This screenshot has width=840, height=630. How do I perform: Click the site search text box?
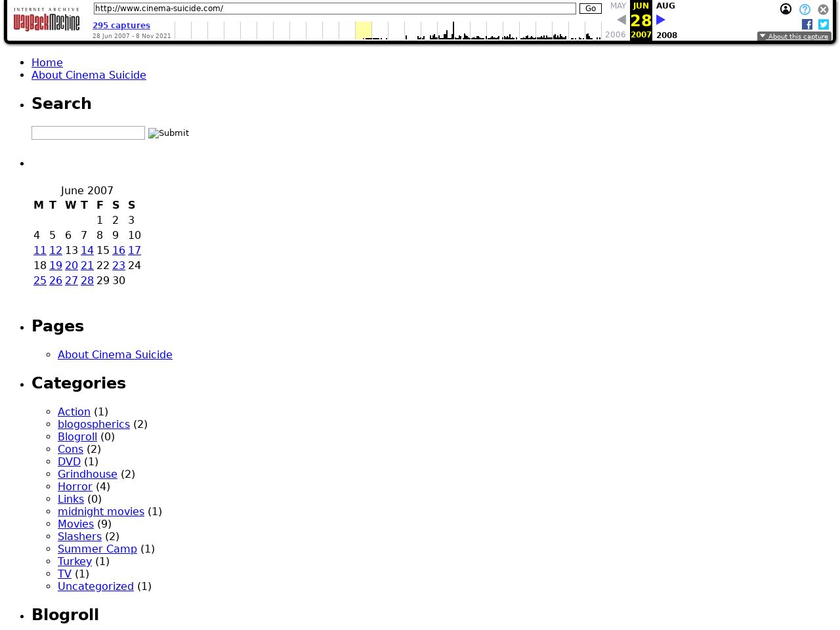[x=88, y=133]
